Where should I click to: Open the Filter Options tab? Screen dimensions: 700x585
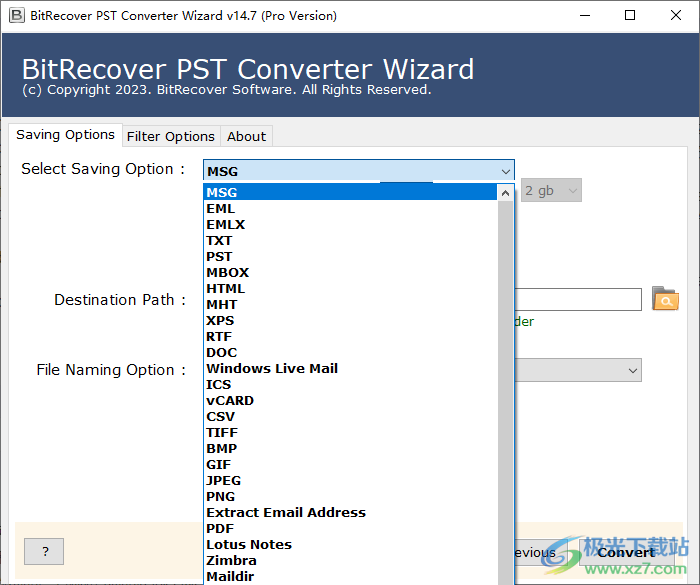(171, 137)
